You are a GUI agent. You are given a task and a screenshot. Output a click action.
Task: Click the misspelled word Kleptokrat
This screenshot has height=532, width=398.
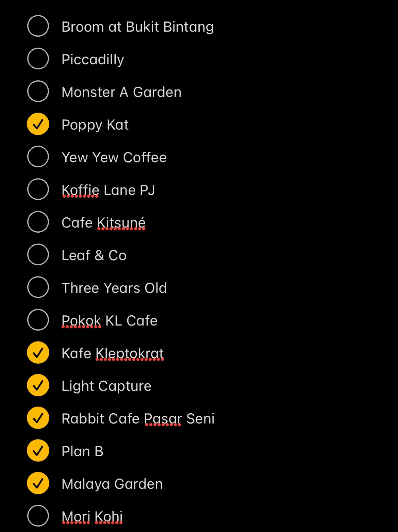(x=130, y=353)
